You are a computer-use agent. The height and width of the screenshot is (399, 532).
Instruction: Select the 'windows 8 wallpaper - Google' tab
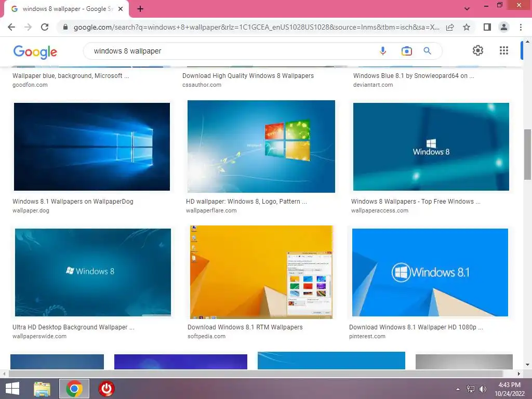click(x=67, y=9)
